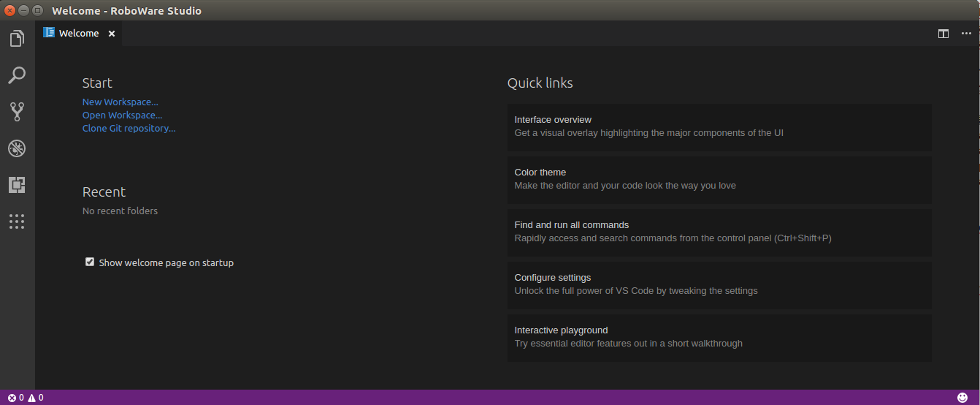Open the Explorer files view
This screenshot has height=405, width=980.
17,39
